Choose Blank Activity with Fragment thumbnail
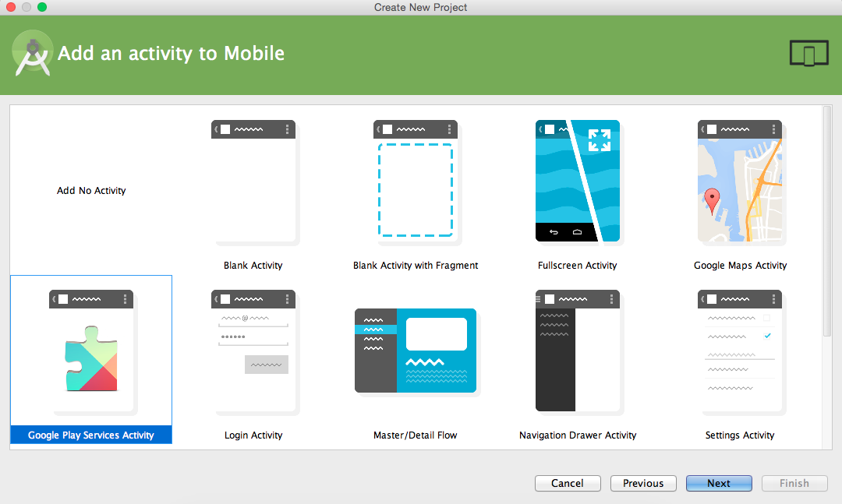Image resolution: width=842 pixels, height=504 pixels. (x=416, y=182)
